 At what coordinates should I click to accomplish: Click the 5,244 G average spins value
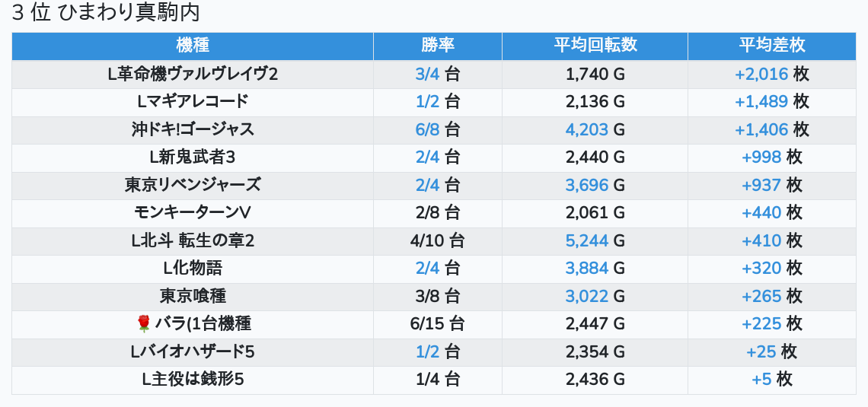[595, 241]
